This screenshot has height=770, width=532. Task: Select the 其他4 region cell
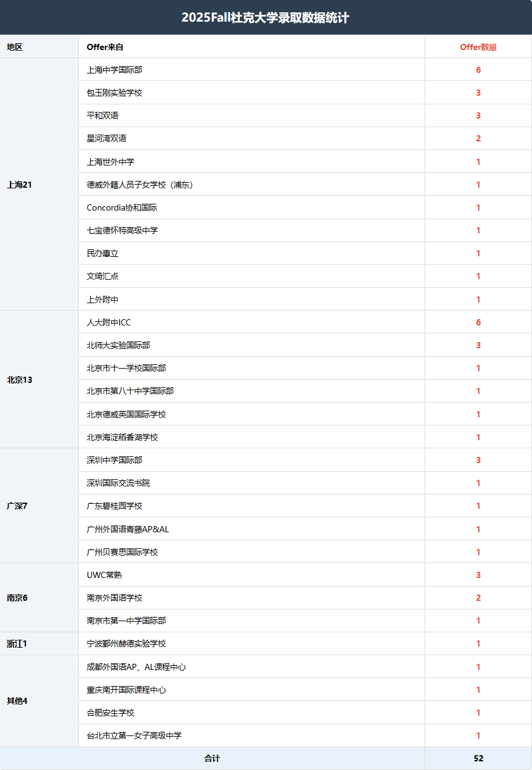17,701
